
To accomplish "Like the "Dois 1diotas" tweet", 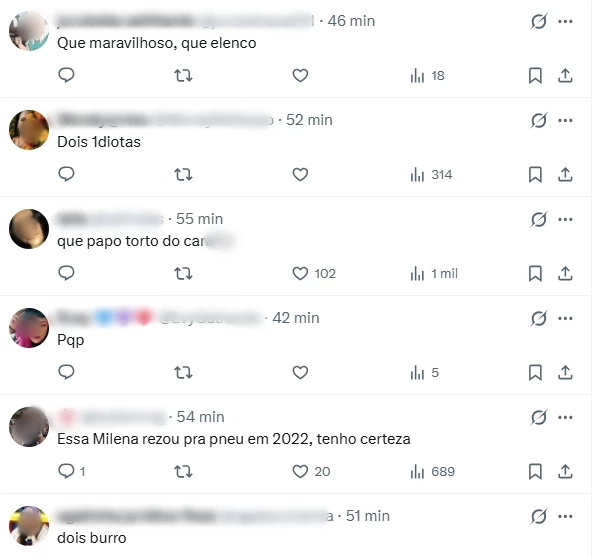I will [x=300, y=175].
